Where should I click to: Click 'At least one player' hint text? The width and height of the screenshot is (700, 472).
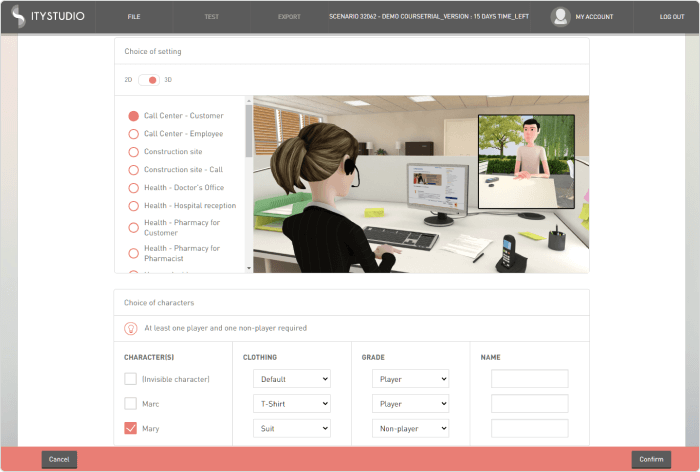pos(225,328)
